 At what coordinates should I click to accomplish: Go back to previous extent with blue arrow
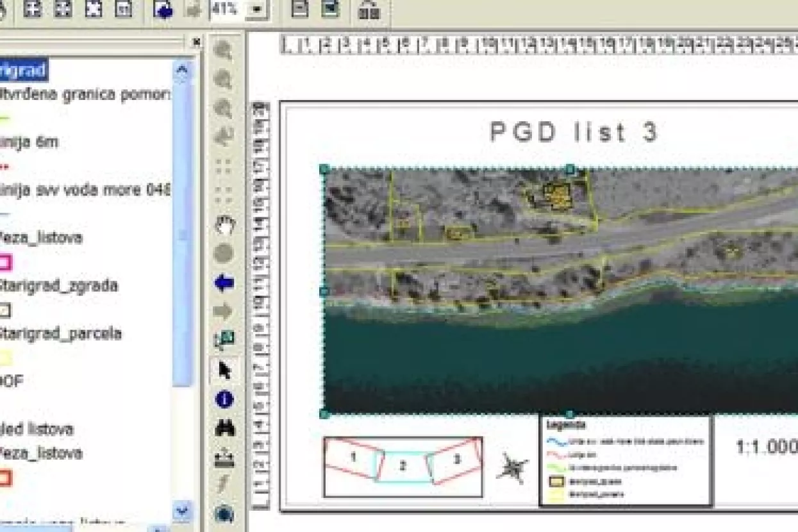click(x=224, y=283)
